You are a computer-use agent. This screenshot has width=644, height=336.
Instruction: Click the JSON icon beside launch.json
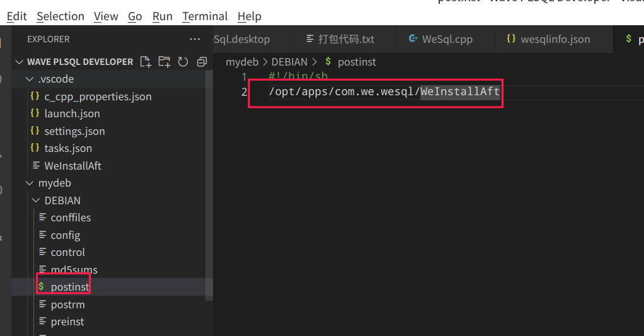tap(35, 113)
